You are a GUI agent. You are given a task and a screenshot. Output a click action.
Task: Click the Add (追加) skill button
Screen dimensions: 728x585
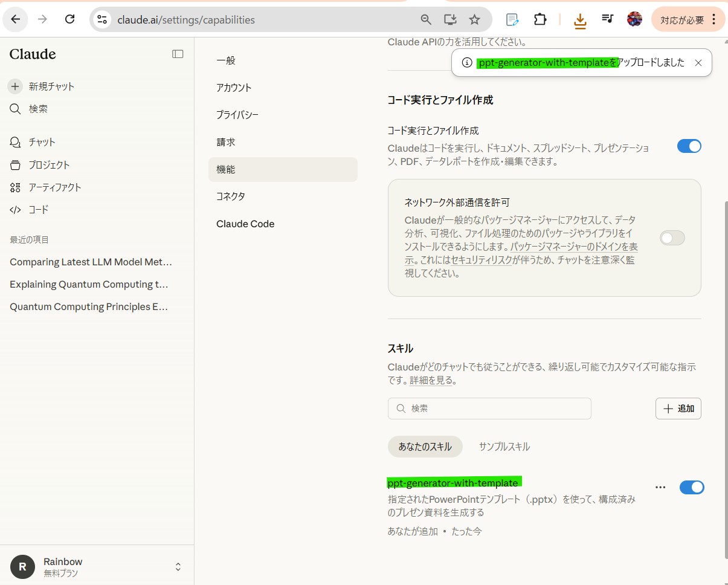click(678, 409)
